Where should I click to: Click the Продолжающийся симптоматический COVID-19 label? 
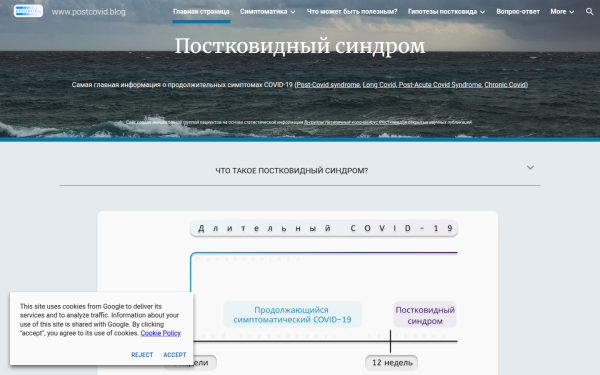(292, 315)
